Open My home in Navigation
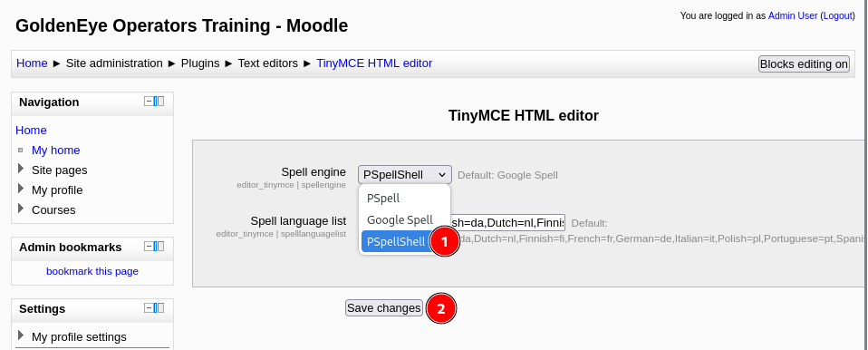Viewport: 868px width, 350px height. (x=56, y=151)
